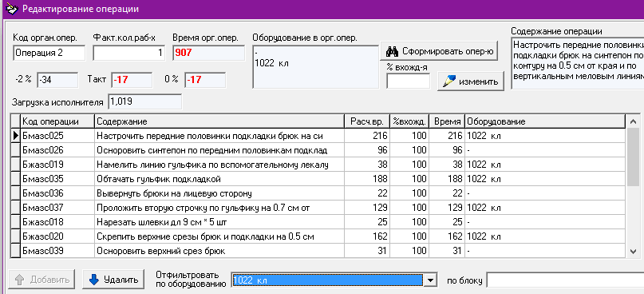Select row Бмазс036 in the table
This screenshot has height=294, width=644.
tap(318, 193)
